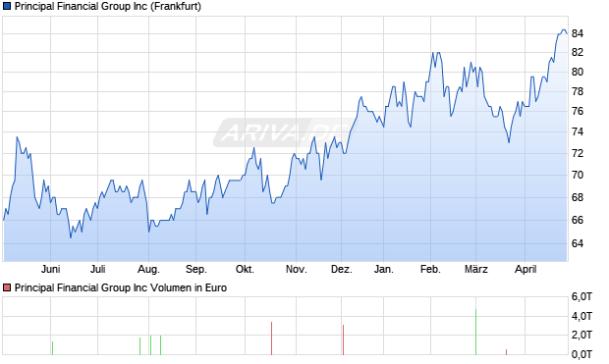Click the volume axis value 4,0T

click(x=581, y=316)
